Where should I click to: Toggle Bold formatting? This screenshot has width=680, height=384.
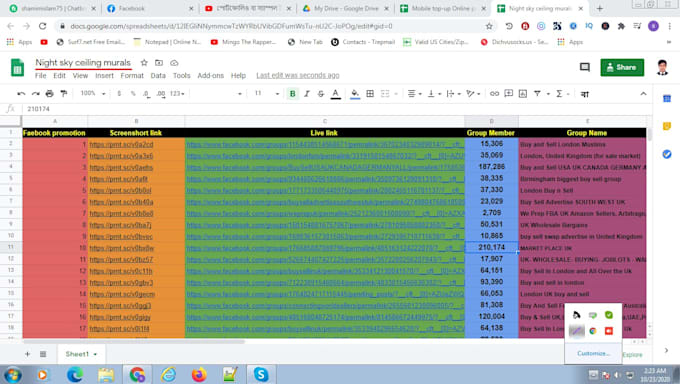click(292, 94)
